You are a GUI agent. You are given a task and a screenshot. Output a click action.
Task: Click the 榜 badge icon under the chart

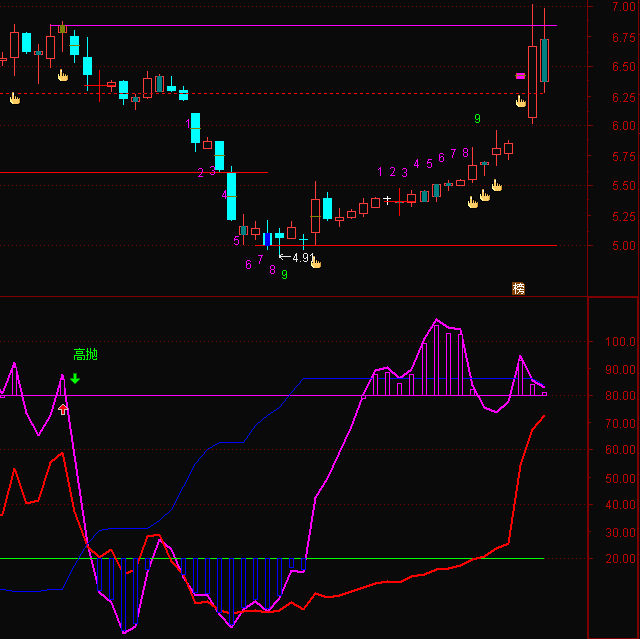pos(518,288)
